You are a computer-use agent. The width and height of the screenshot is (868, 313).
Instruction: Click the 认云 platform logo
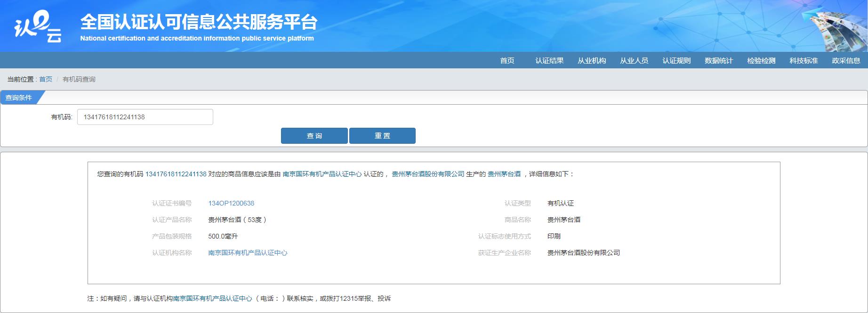click(x=38, y=27)
